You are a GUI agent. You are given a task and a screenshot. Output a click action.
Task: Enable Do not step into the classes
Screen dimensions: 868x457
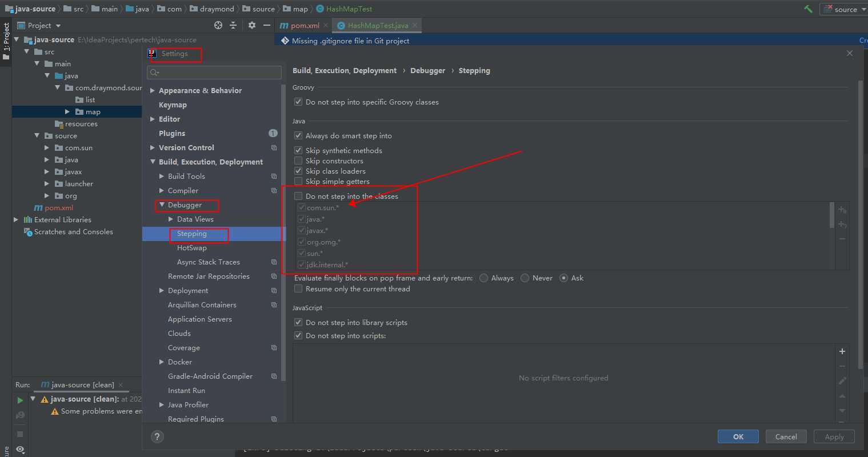(298, 196)
